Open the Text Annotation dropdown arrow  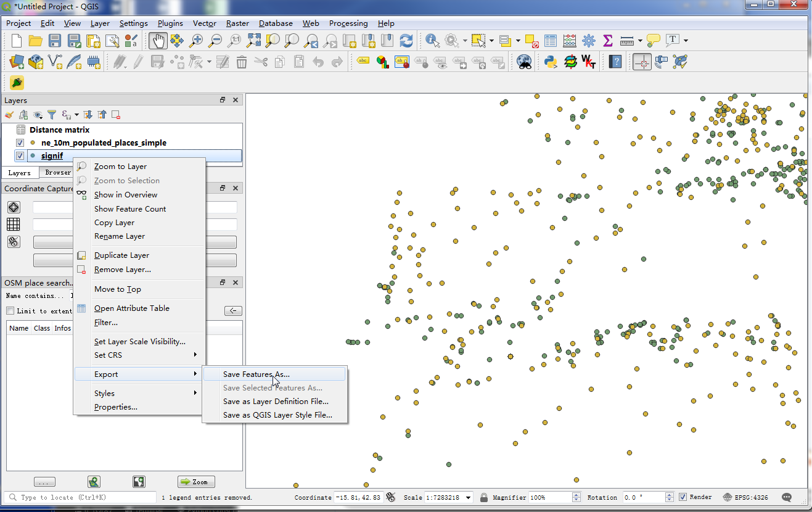pyautogui.click(x=686, y=41)
